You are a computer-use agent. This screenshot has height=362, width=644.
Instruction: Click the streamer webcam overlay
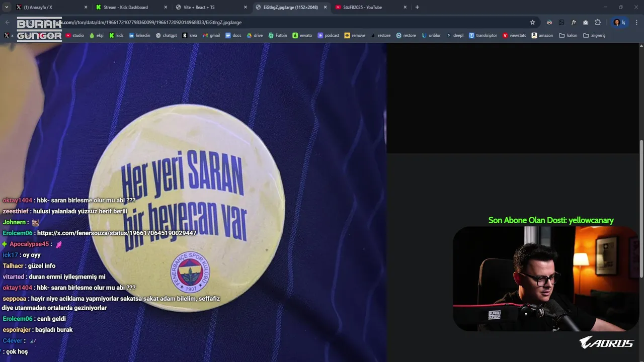point(546,279)
